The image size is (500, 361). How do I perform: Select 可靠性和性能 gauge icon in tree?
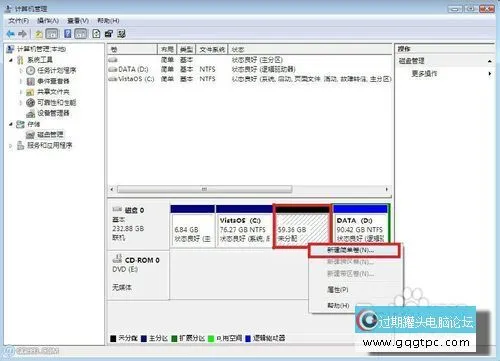pos(30,103)
